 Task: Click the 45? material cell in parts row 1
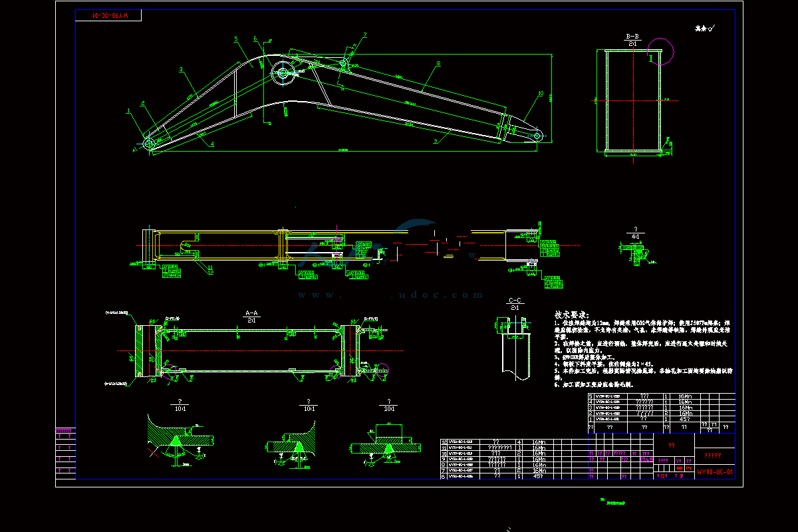(x=684, y=420)
